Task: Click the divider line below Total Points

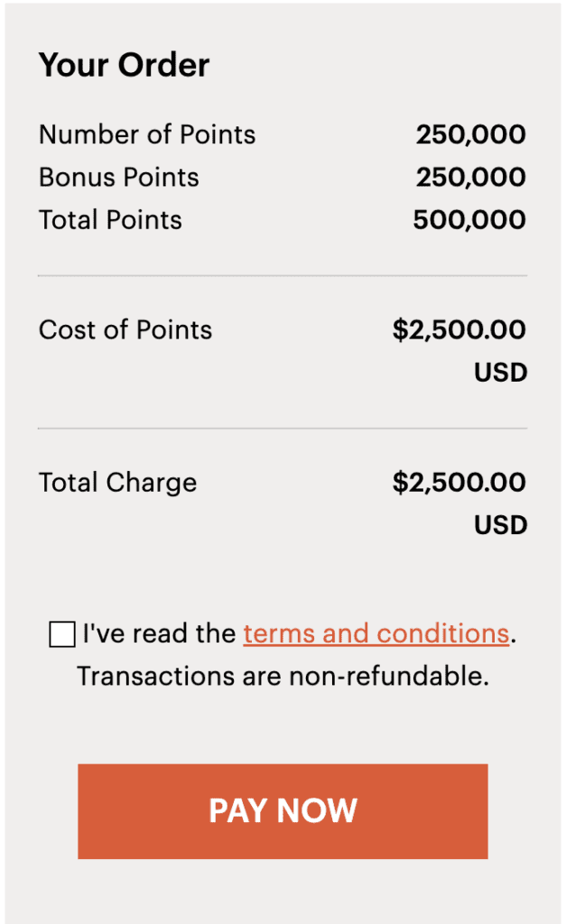Action: coord(283,275)
